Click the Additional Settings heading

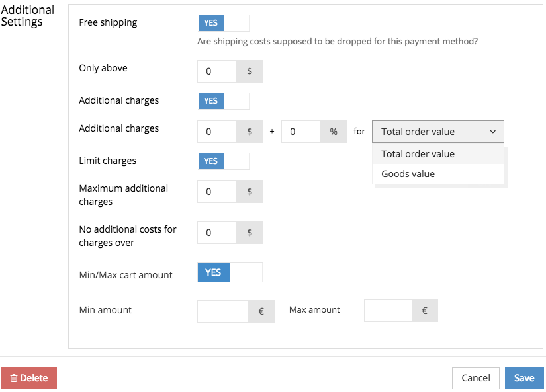(28, 16)
